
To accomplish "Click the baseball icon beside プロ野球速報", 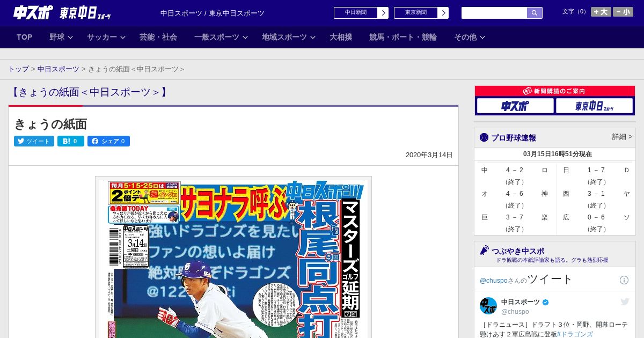I will coord(484,137).
